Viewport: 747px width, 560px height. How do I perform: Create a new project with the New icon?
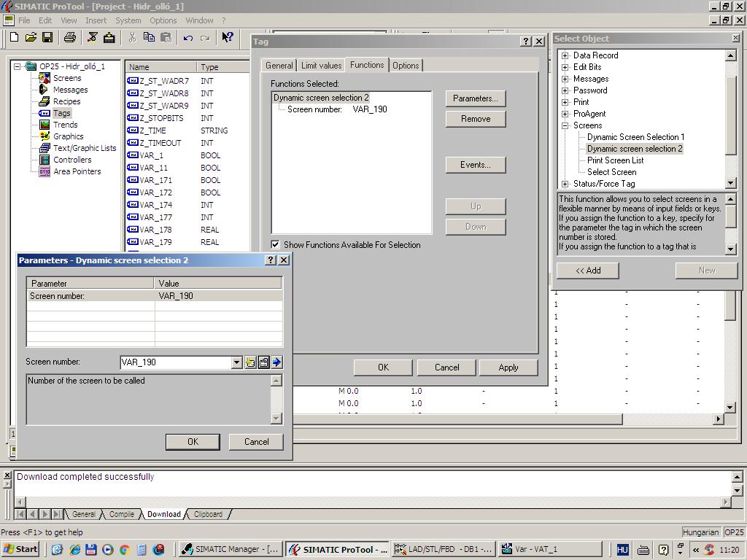coord(15,38)
